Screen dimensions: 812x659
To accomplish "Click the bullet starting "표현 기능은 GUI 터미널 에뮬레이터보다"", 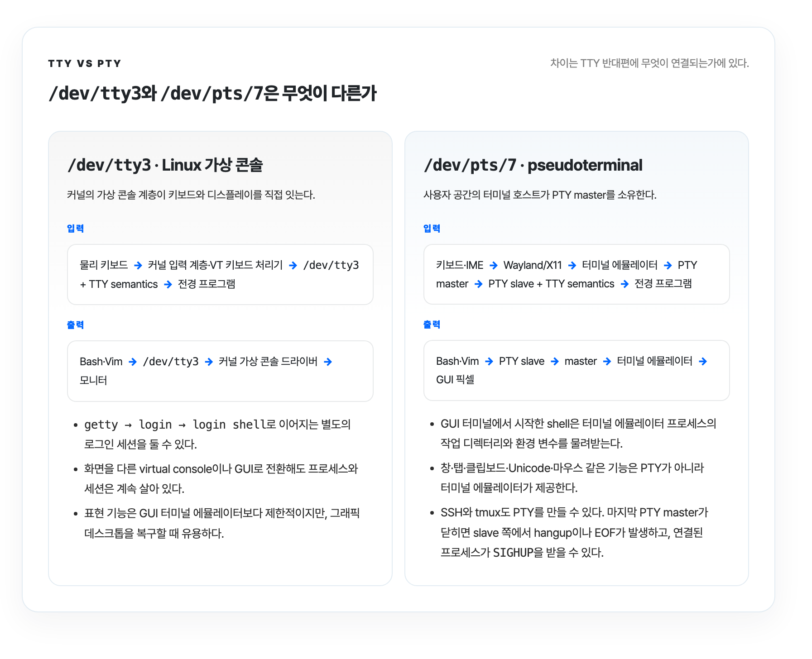I will coord(222,523).
